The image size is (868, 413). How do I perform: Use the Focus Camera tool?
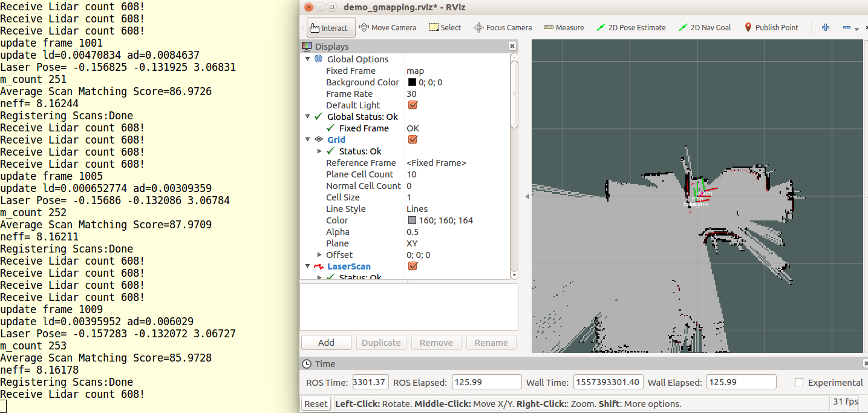(502, 27)
